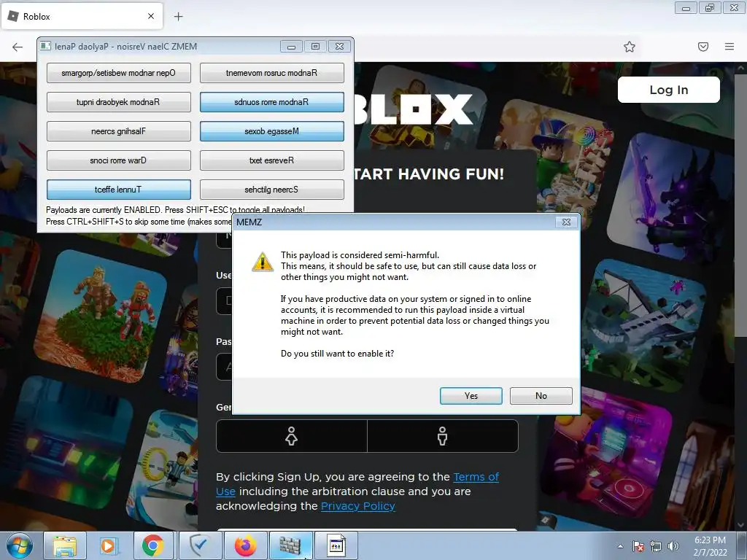Viewport: 747px width, 560px height.
Task: Toggle 'txet esreveR' payload
Action: (x=271, y=160)
